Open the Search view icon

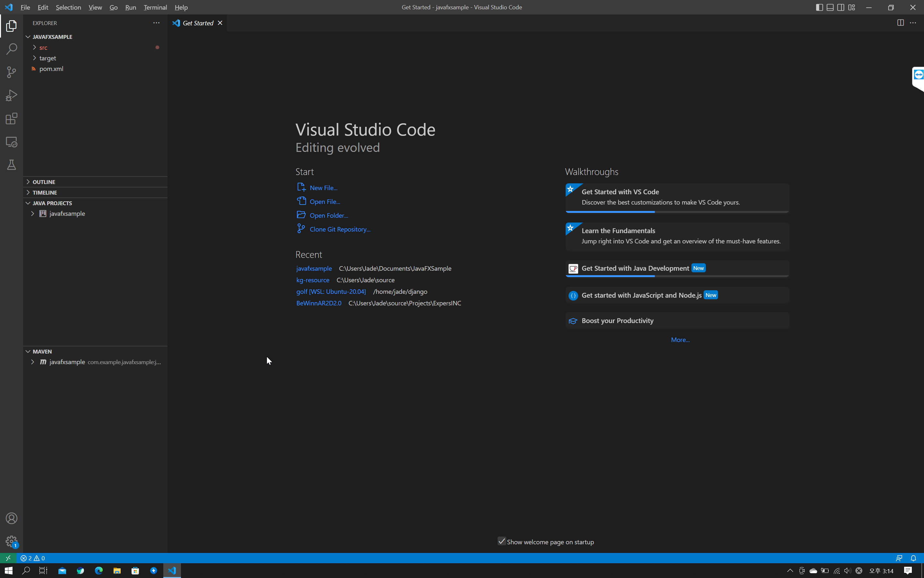(12, 49)
